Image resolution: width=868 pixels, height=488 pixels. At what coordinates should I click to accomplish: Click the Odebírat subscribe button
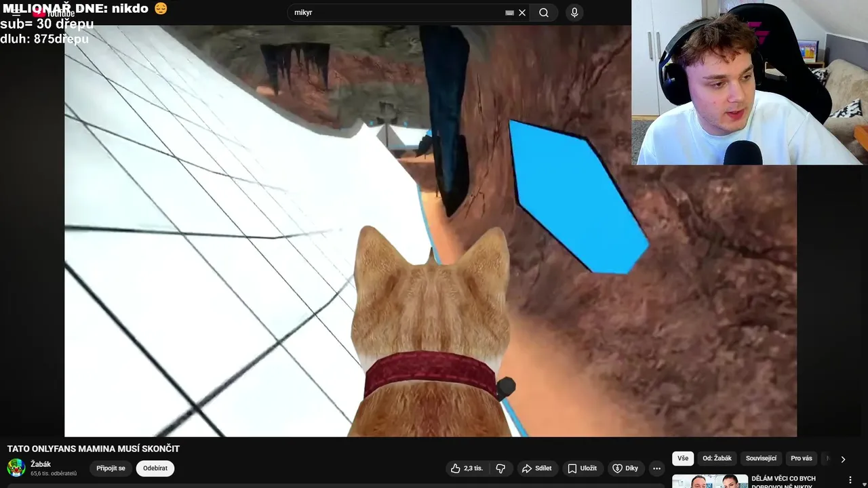[x=155, y=468]
